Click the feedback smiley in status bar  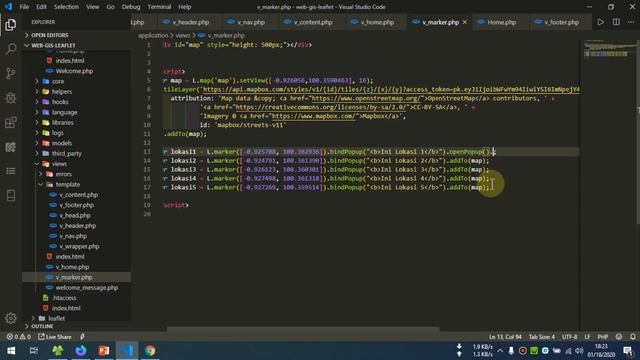pyautogui.click(x=619, y=337)
